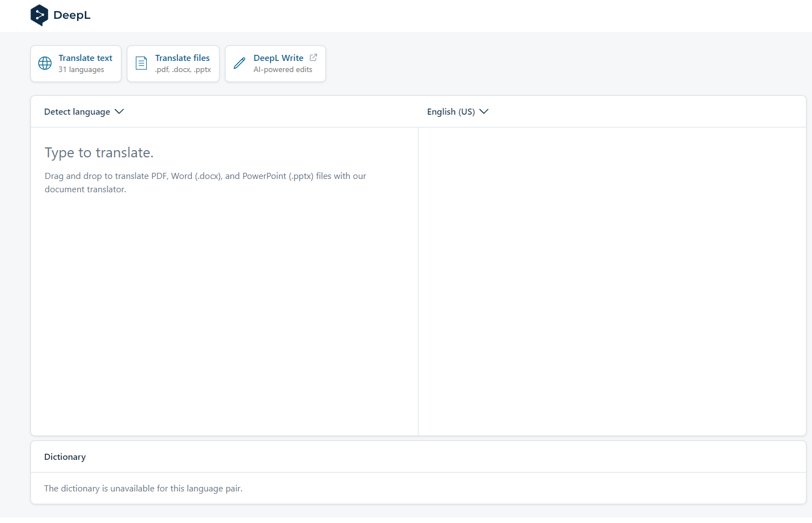Click the document icon on Translate files
Image resolution: width=812 pixels, height=523 pixels.
coord(141,64)
